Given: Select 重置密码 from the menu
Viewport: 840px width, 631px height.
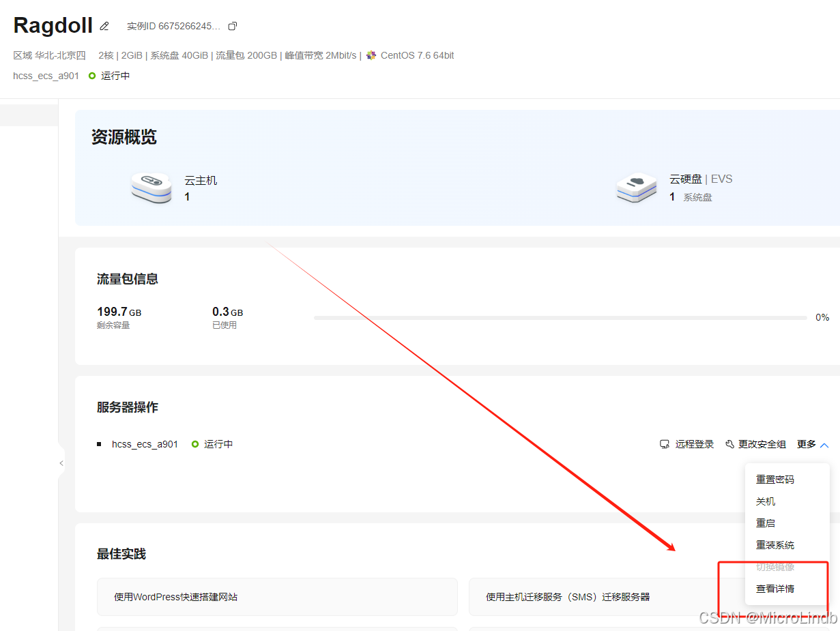Looking at the screenshot, I should [x=787, y=480].
